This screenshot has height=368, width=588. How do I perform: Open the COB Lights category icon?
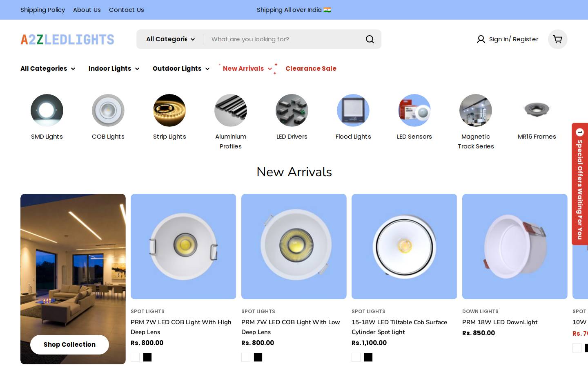[108, 110]
